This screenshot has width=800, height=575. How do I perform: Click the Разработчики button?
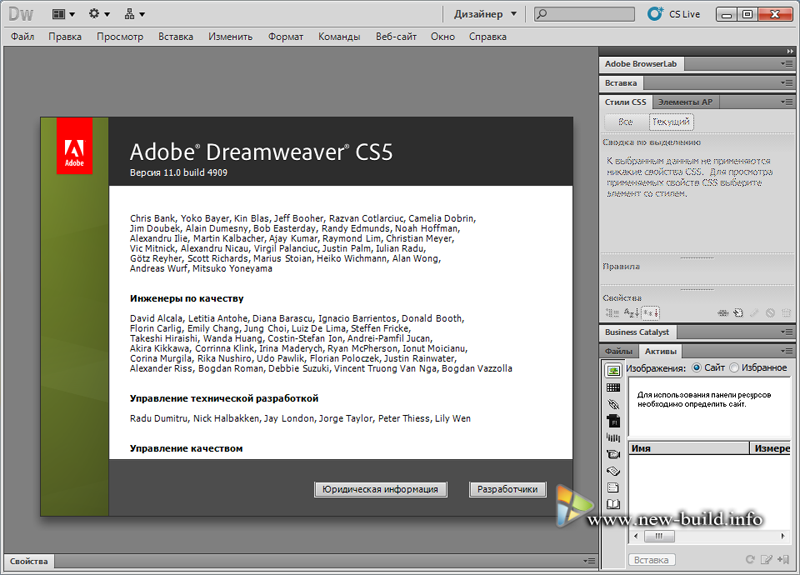point(507,489)
